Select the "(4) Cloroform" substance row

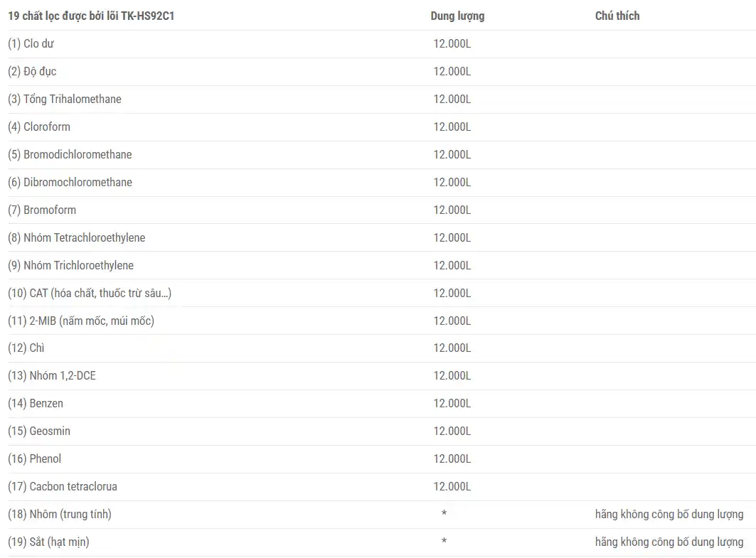click(39, 127)
